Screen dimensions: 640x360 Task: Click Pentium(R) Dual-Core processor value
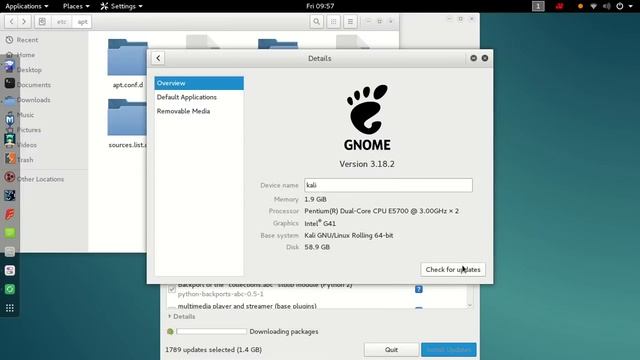382,211
